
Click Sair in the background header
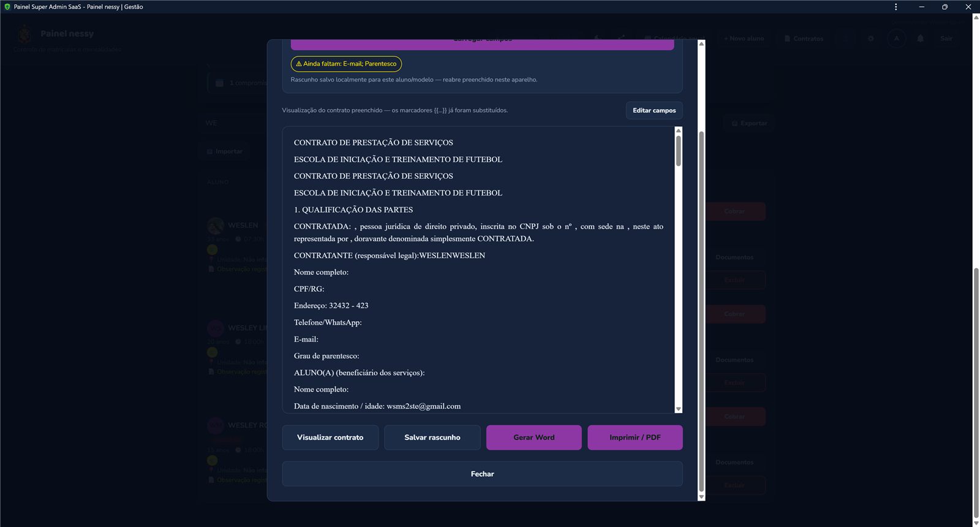(946, 39)
